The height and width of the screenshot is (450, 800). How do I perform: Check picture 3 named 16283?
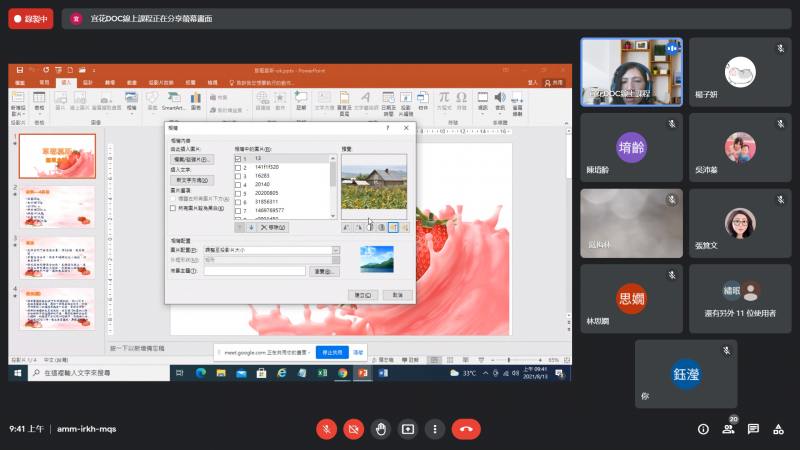(x=238, y=176)
